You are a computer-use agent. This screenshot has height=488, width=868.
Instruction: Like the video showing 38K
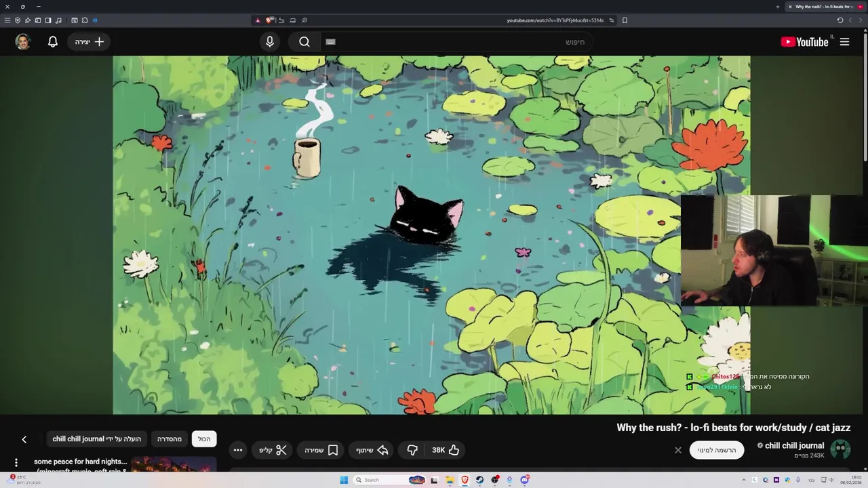point(446,450)
